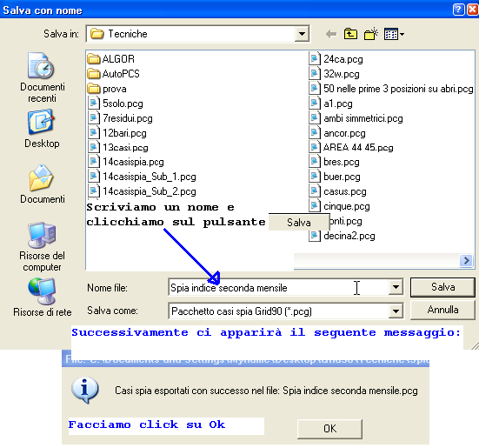Click the file list right scroll arrow
This screenshot has height=448, width=479.
(466, 261)
